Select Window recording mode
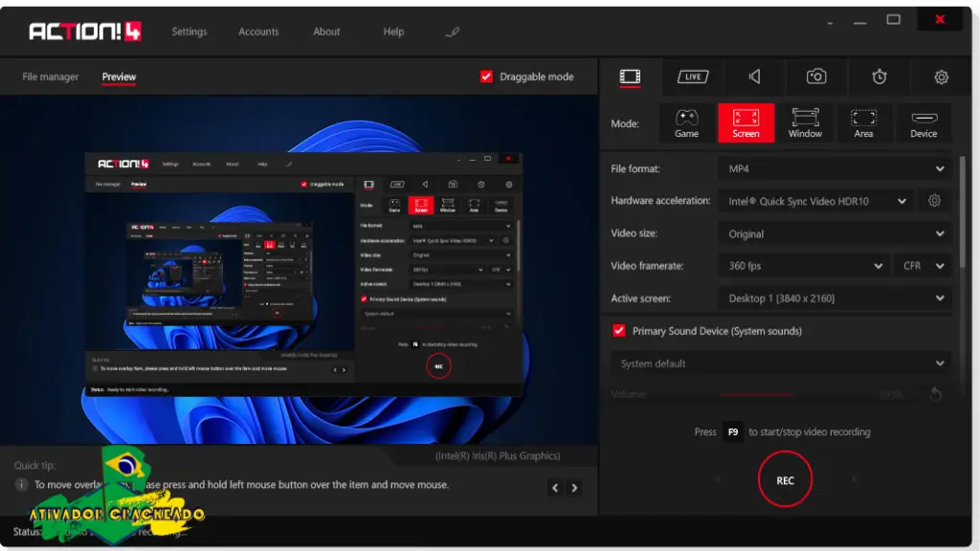The image size is (980, 551). (805, 123)
